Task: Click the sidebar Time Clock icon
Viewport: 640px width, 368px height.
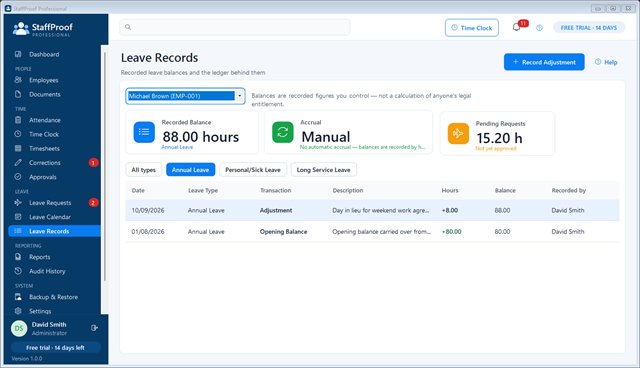Action: click(18, 134)
